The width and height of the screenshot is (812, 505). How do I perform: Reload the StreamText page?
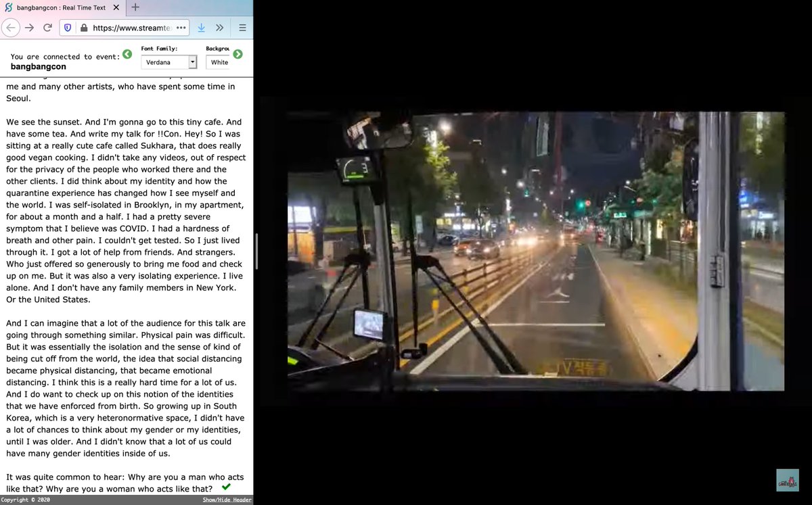47,28
